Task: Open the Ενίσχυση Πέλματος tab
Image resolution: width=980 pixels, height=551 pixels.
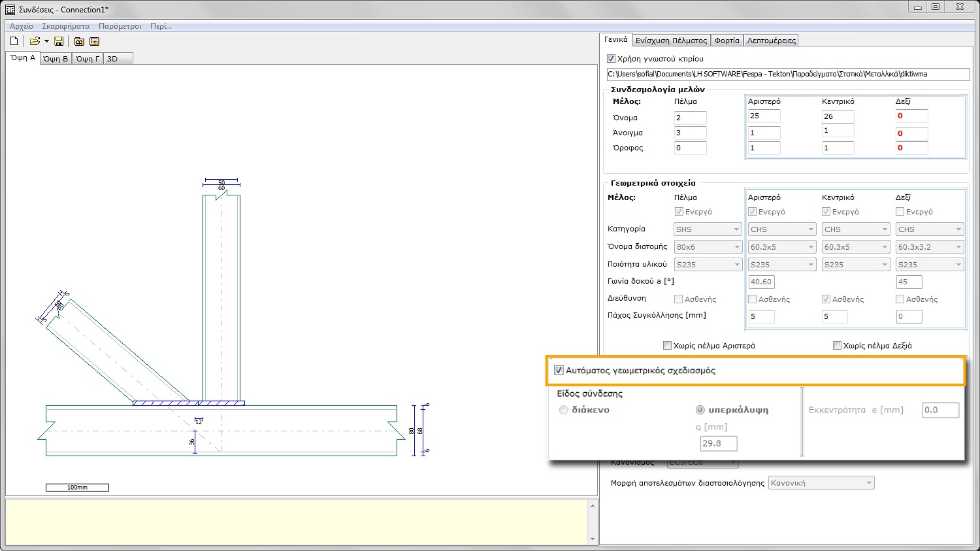Action: click(x=671, y=41)
